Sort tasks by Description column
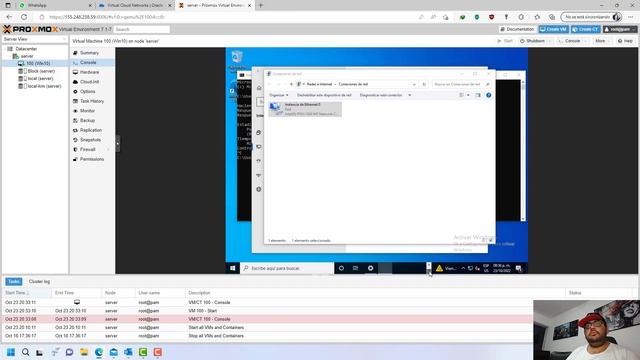Image resolution: width=640 pixels, height=360 pixels. click(x=376, y=293)
